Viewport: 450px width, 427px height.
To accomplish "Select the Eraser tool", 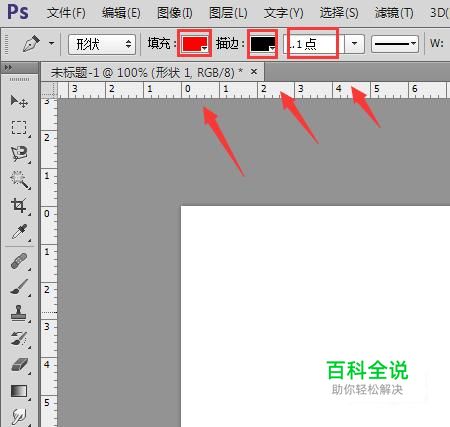I will 19,365.
